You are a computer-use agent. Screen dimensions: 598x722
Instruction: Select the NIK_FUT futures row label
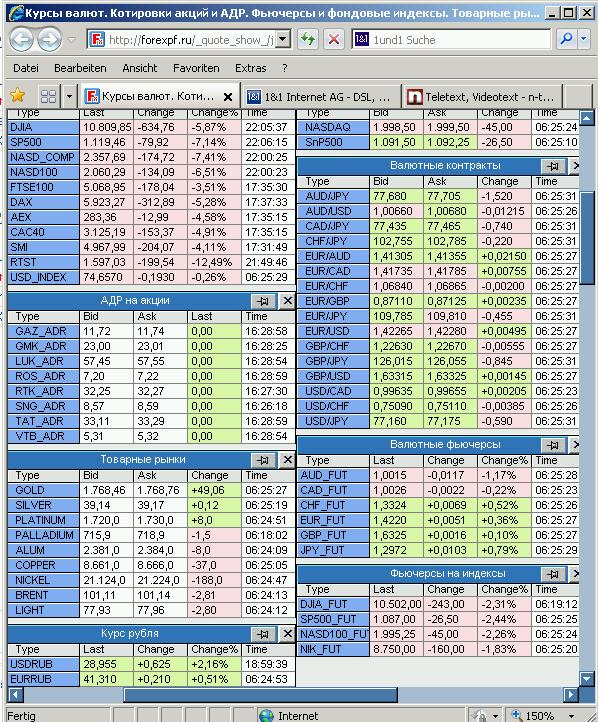click(333, 650)
